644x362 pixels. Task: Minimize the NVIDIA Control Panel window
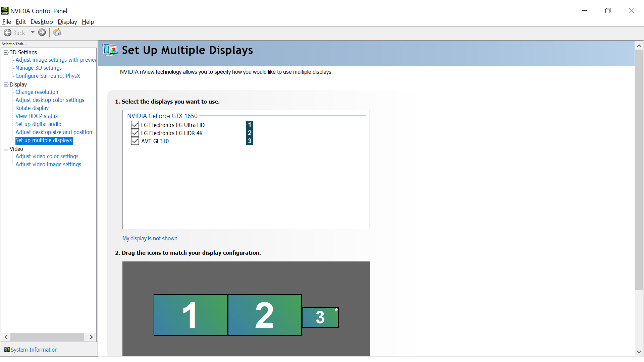click(x=585, y=11)
